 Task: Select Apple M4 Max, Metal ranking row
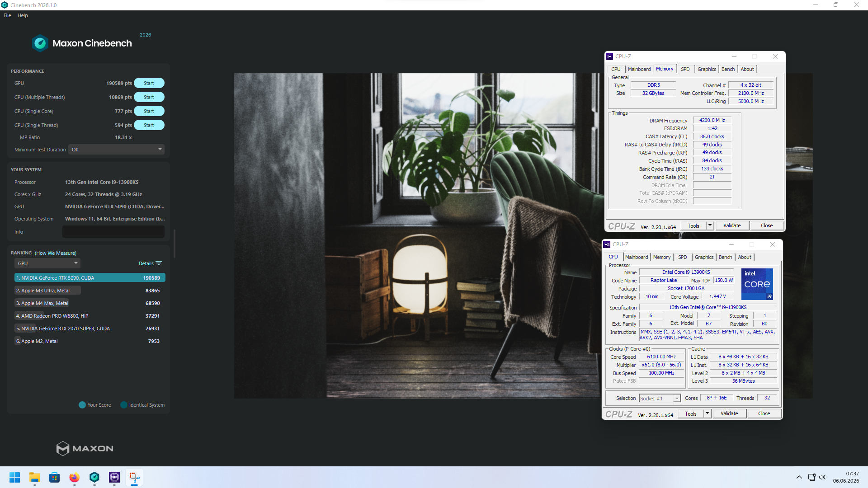tap(90, 303)
